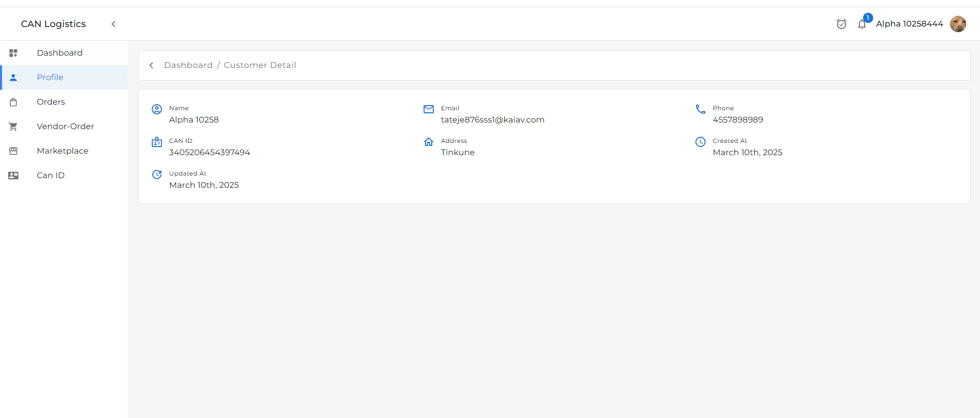This screenshot has height=418, width=980.
Task: Select the Profile person icon
Action: (x=13, y=78)
